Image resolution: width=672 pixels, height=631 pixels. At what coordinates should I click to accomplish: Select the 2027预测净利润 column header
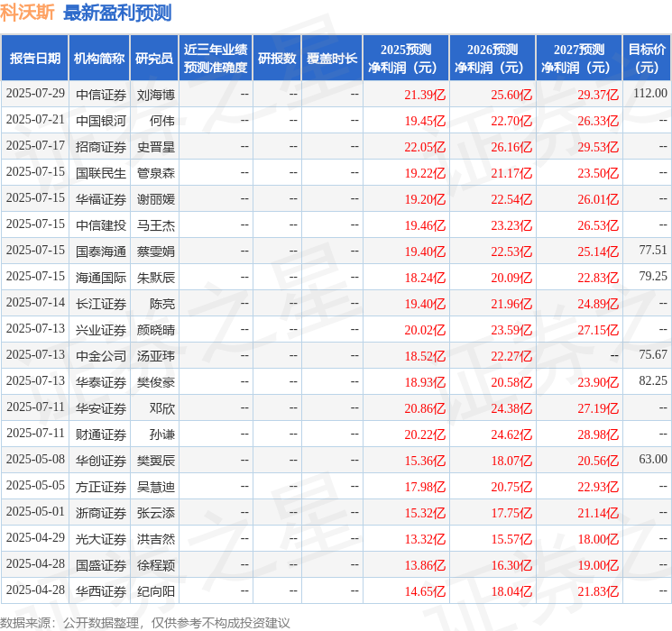click(579, 59)
